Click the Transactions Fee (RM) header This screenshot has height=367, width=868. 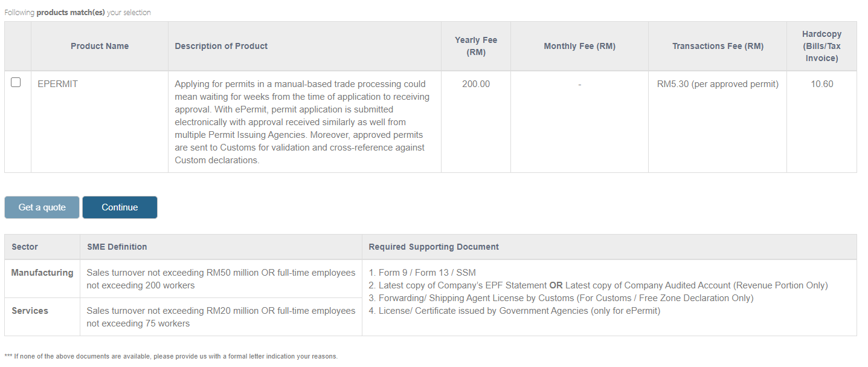click(718, 46)
